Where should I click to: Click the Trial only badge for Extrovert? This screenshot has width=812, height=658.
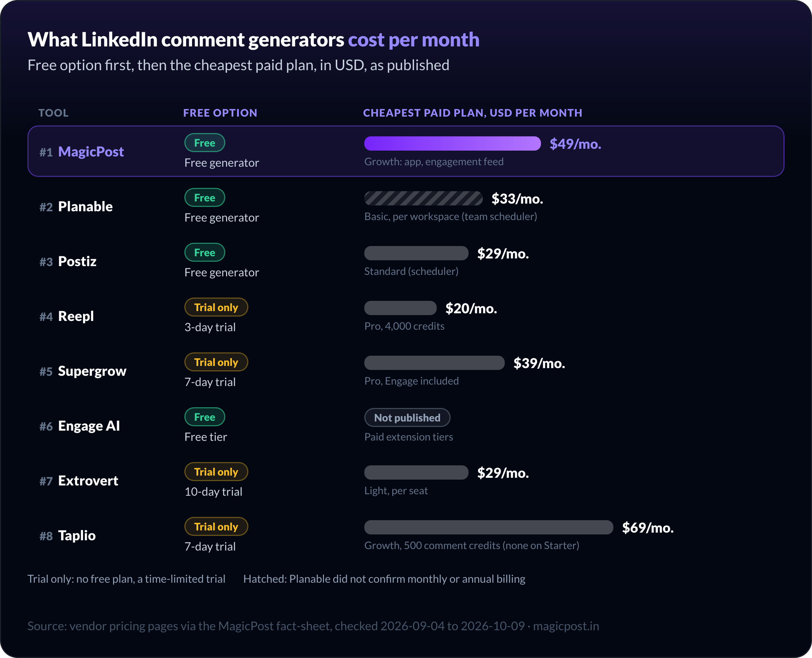pos(216,472)
